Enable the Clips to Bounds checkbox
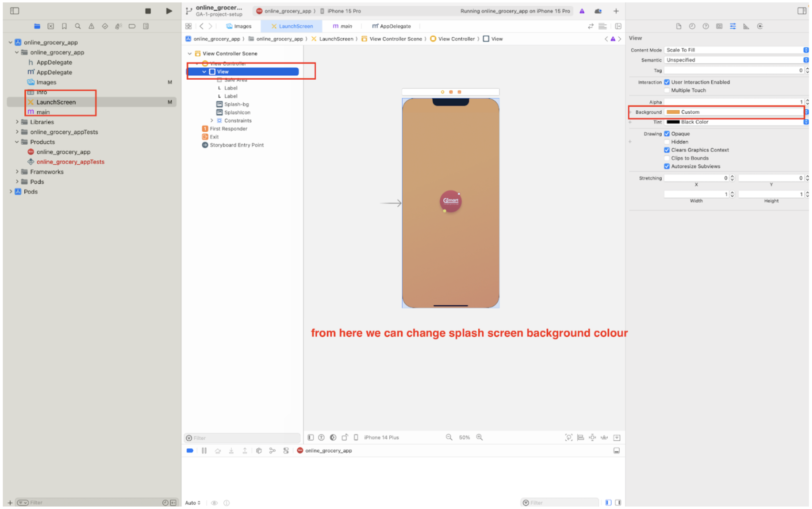Image resolution: width=812 pixels, height=509 pixels. point(667,158)
